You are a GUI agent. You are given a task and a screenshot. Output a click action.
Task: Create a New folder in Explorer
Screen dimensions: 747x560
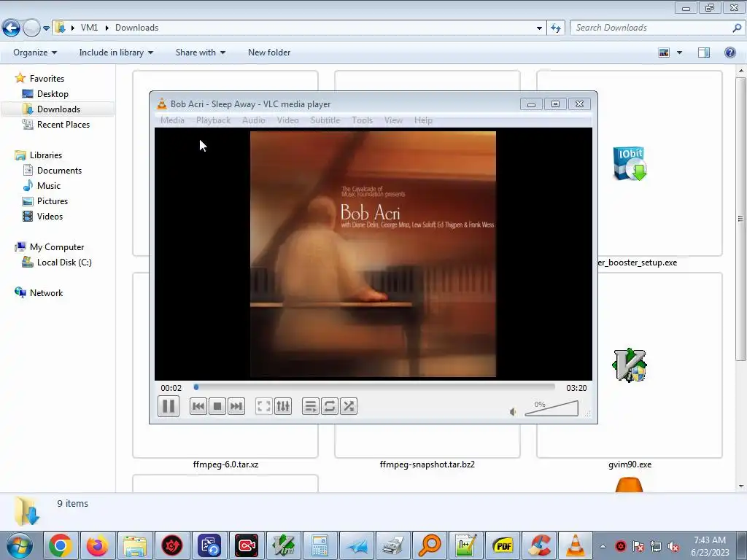(269, 52)
